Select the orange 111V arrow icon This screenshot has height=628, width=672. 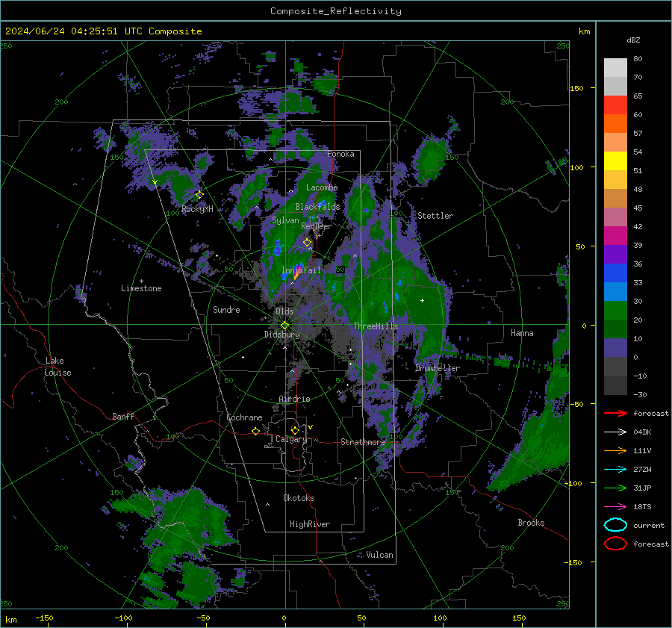615,450
